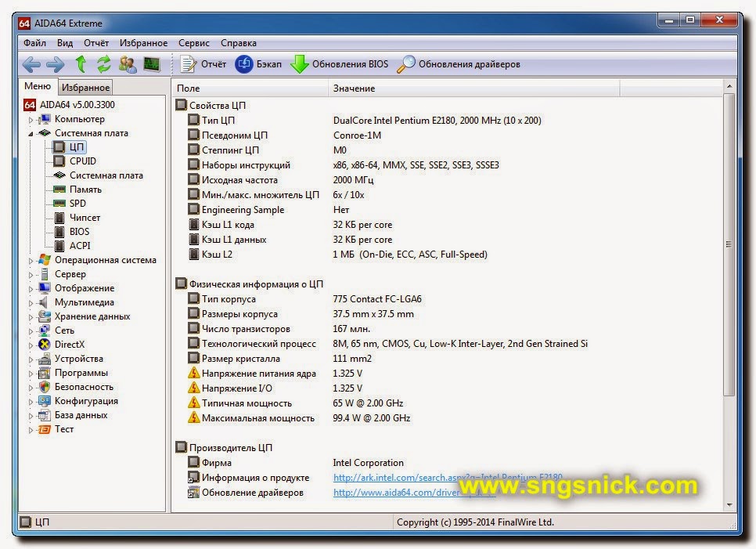
Task: Select the Фирма Intel Corporation row
Action: [296, 463]
